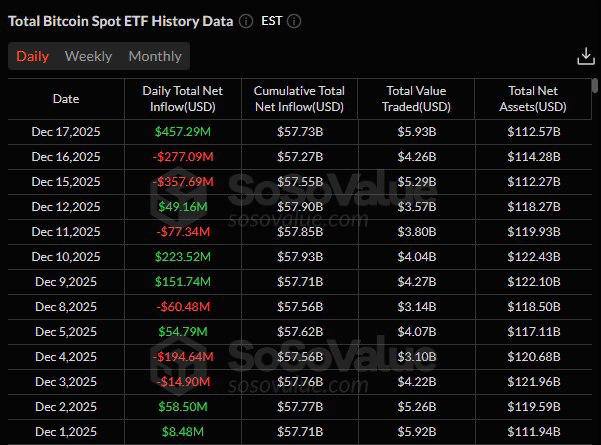Click the table's vertical scrollbar
Image resolution: width=601 pixels, height=445 pixels.
[596, 100]
